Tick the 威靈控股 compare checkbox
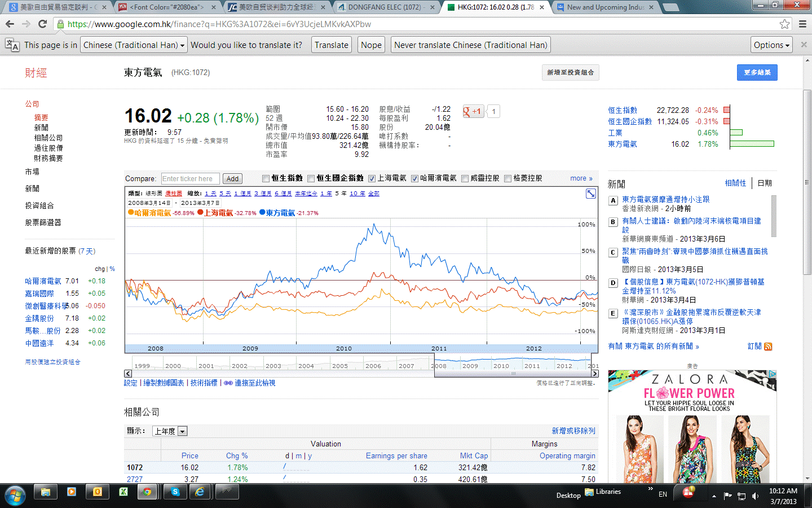 465,179
